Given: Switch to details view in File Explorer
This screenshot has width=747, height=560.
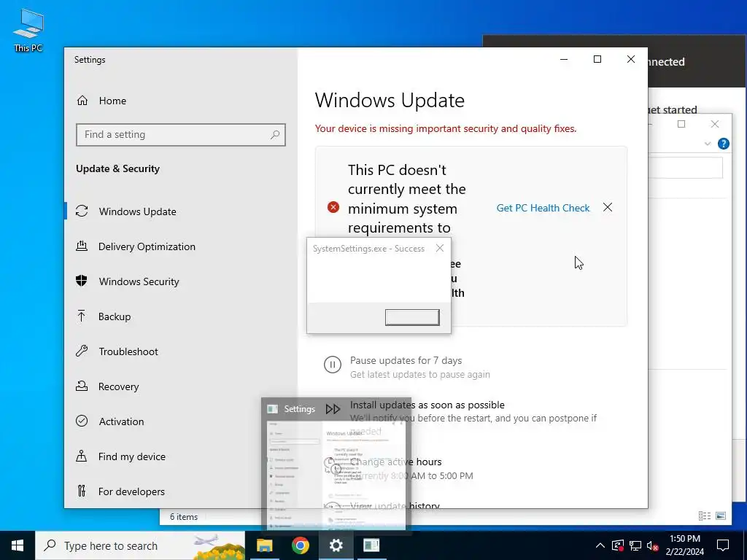Looking at the screenshot, I should pos(705,516).
